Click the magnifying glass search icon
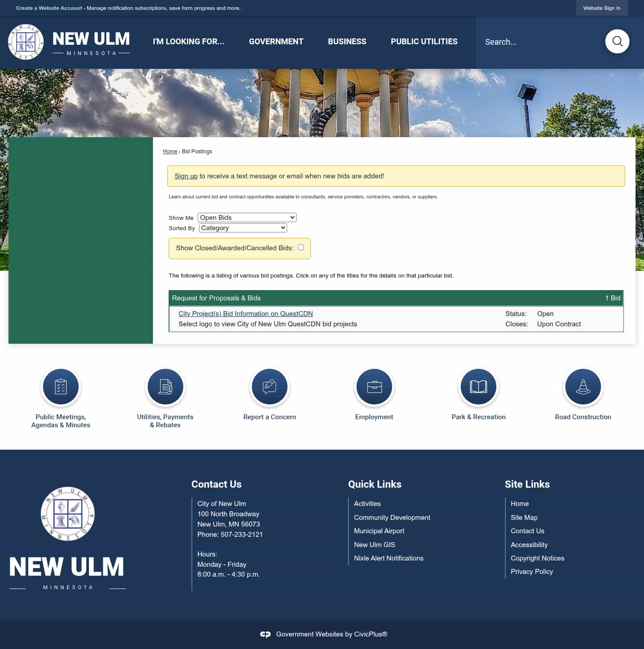The width and height of the screenshot is (644, 649). pos(617,41)
